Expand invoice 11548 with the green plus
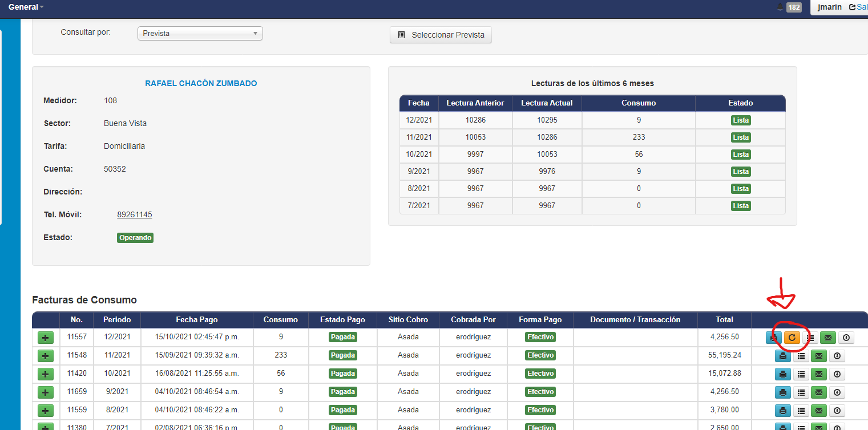 pos(46,356)
